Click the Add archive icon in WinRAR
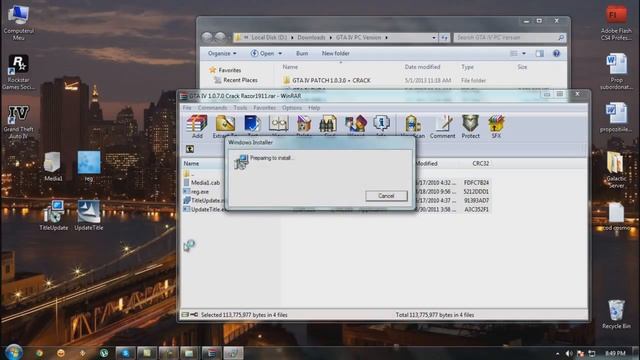 [197, 127]
